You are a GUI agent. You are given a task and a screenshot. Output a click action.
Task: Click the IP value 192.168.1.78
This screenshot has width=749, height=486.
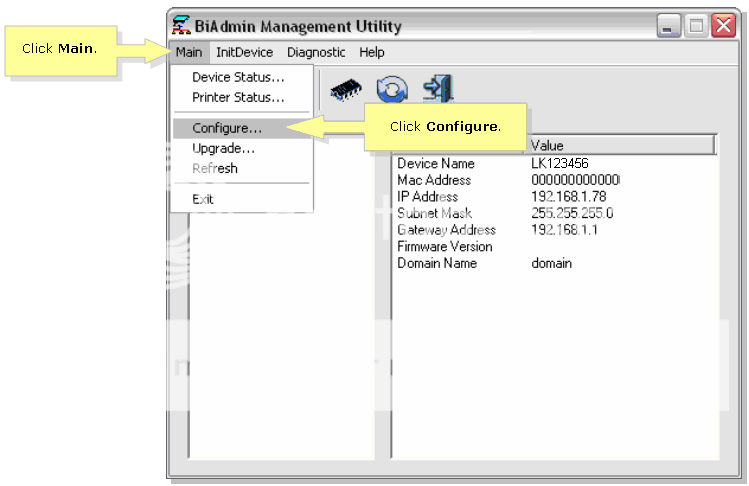point(568,196)
